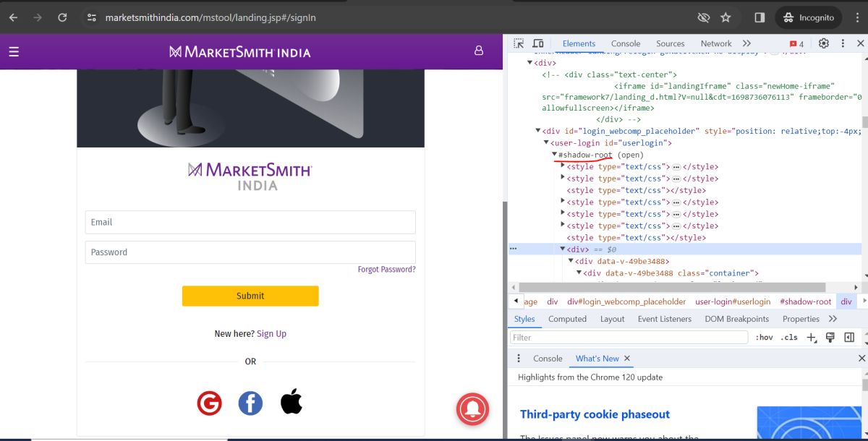Collapse the div data-v-49be3488 container node
Screen dimensions: 868x441
coord(579,273)
